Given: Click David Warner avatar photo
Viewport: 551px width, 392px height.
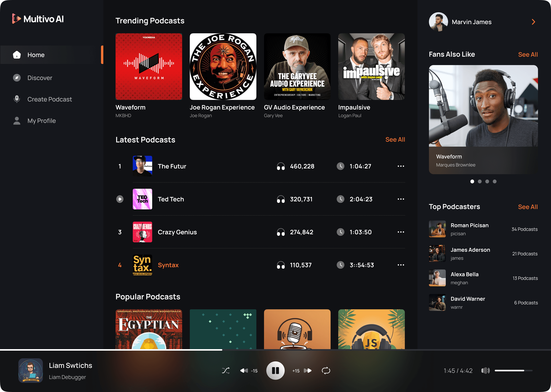Looking at the screenshot, I should [437, 302].
